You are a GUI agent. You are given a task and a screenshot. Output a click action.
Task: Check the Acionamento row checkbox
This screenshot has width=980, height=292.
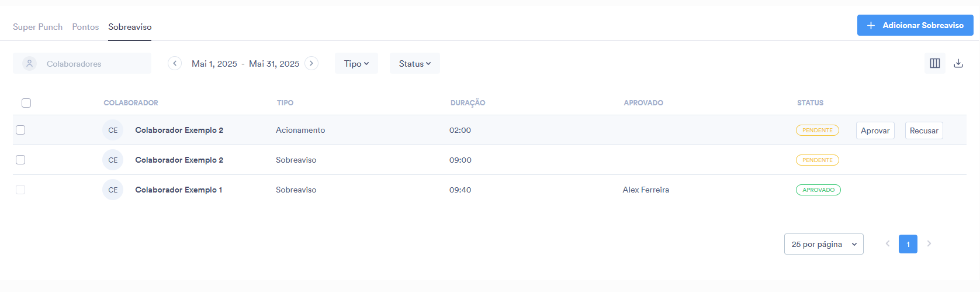(20, 130)
